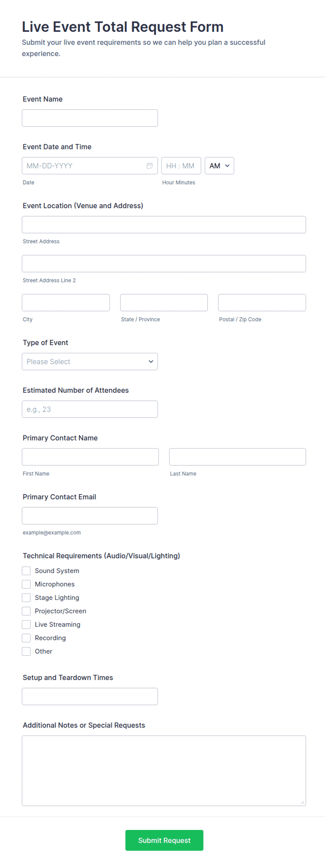Click the Street Address Line 2 field
The height and width of the screenshot is (868, 325).
164,263
